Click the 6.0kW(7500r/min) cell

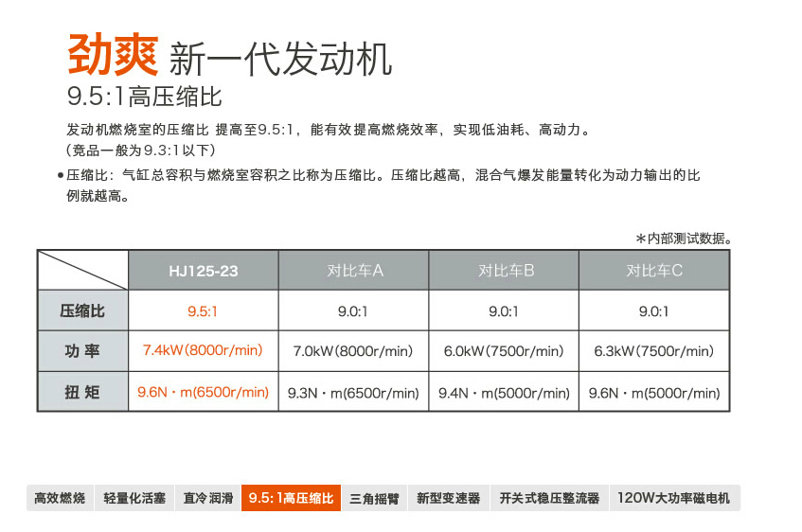pyautogui.click(x=504, y=351)
